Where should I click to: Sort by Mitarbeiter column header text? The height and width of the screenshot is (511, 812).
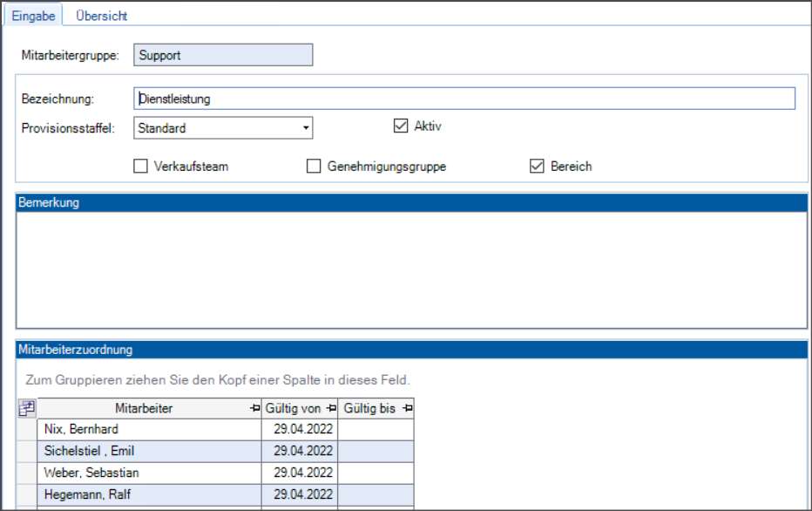pyautogui.click(x=144, y=408)
